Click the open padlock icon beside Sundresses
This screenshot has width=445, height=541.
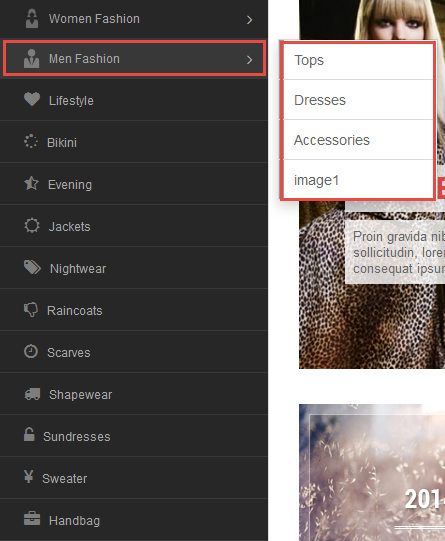(x=29, y=435)
